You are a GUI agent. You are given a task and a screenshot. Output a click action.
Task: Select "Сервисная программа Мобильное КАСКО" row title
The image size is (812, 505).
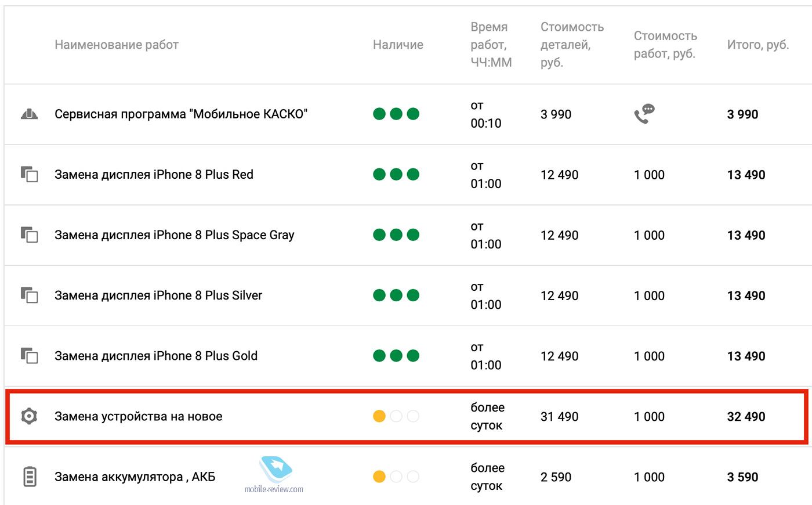180,114
